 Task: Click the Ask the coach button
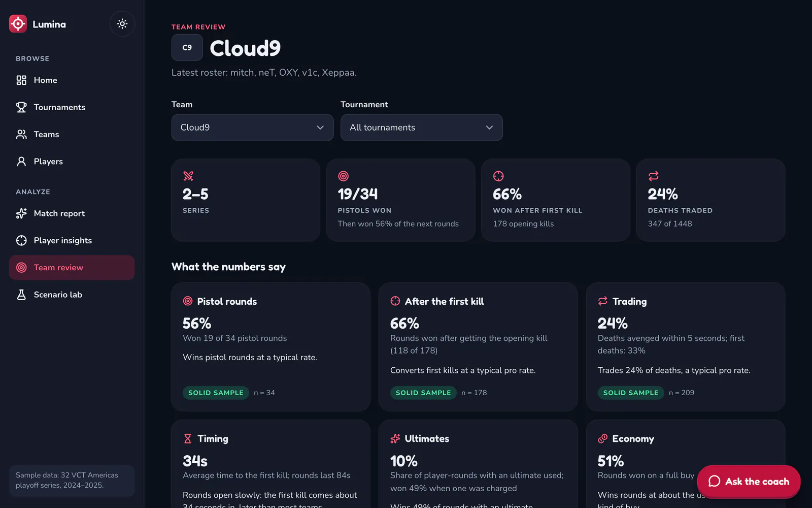pos(749,482)
